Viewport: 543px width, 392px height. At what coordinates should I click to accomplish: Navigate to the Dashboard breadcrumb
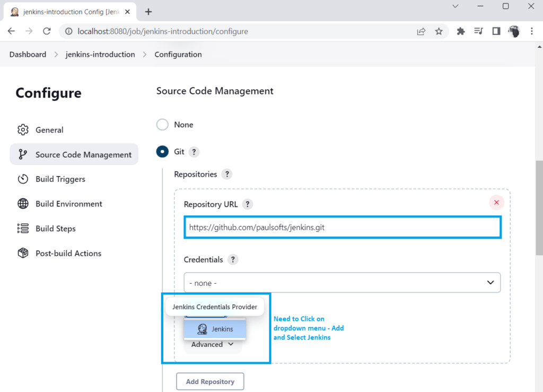[x=28, y=54]
